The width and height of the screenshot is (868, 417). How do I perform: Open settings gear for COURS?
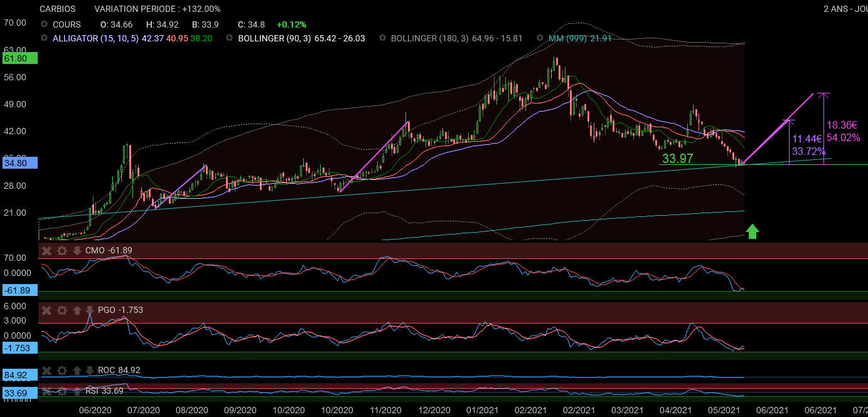click(x=44, y=24)
